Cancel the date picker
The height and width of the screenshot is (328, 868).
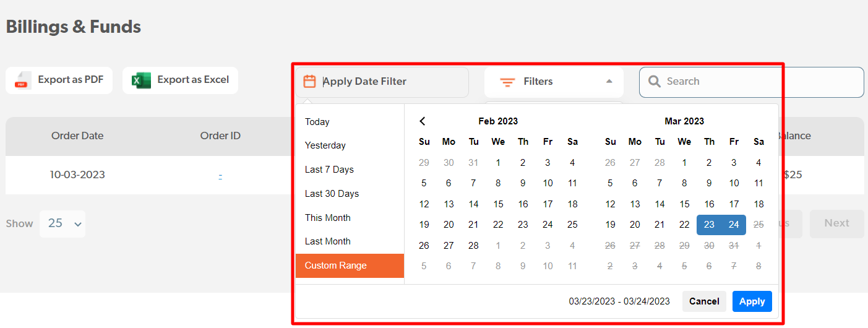[704, 301]
